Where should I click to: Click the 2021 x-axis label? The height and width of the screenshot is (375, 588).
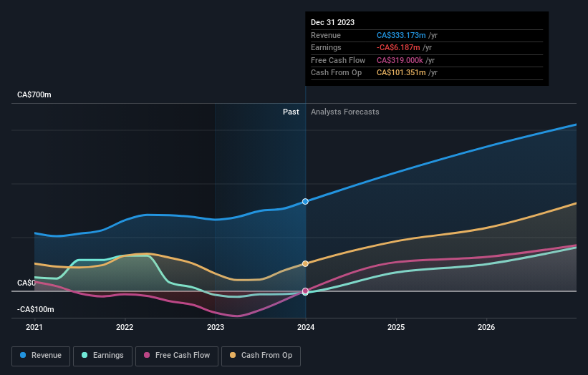click(34, 327)
